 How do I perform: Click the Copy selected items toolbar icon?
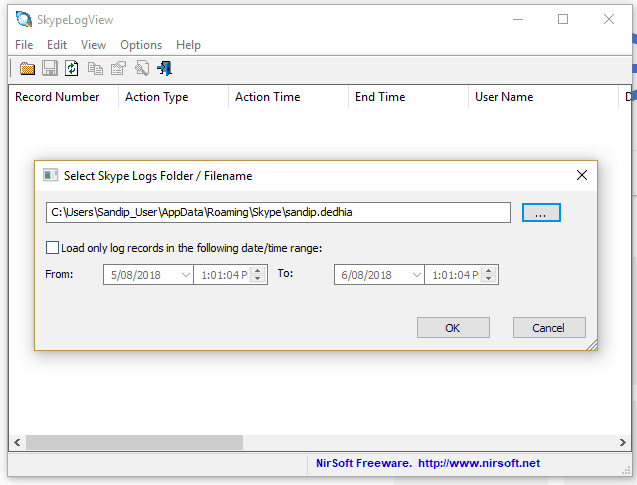point(95,68)
